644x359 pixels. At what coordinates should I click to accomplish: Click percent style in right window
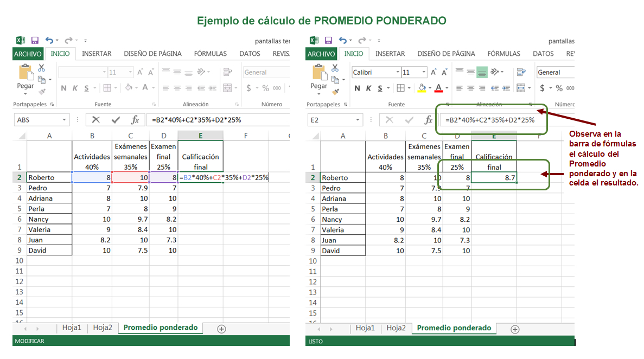[x=559, y=88]
